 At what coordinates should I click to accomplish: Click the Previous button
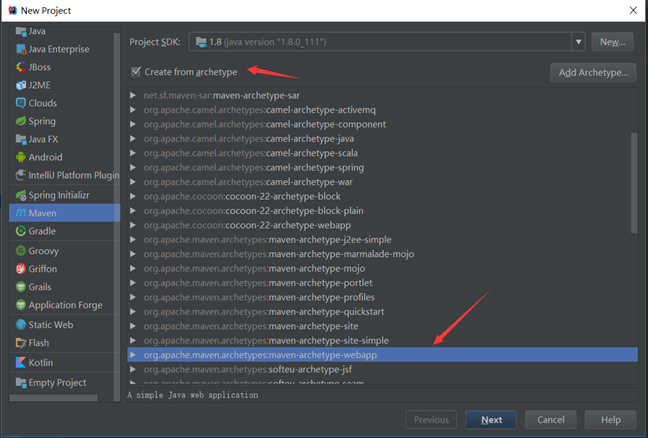click(431, 420)
